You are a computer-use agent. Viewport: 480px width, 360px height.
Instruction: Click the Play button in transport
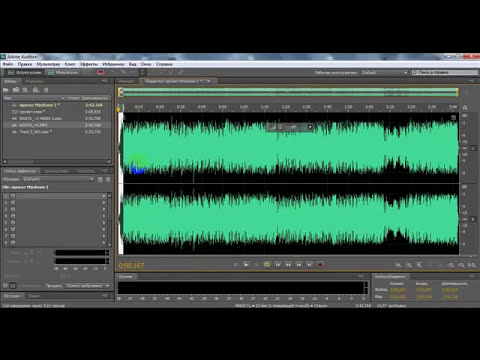(x=246, y=265)
